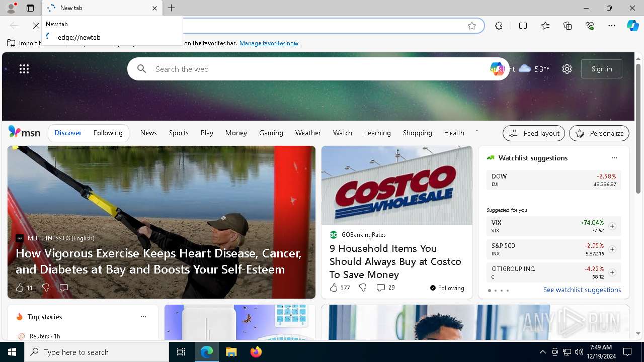Open the vigorous exercise headline

point(158,261)
